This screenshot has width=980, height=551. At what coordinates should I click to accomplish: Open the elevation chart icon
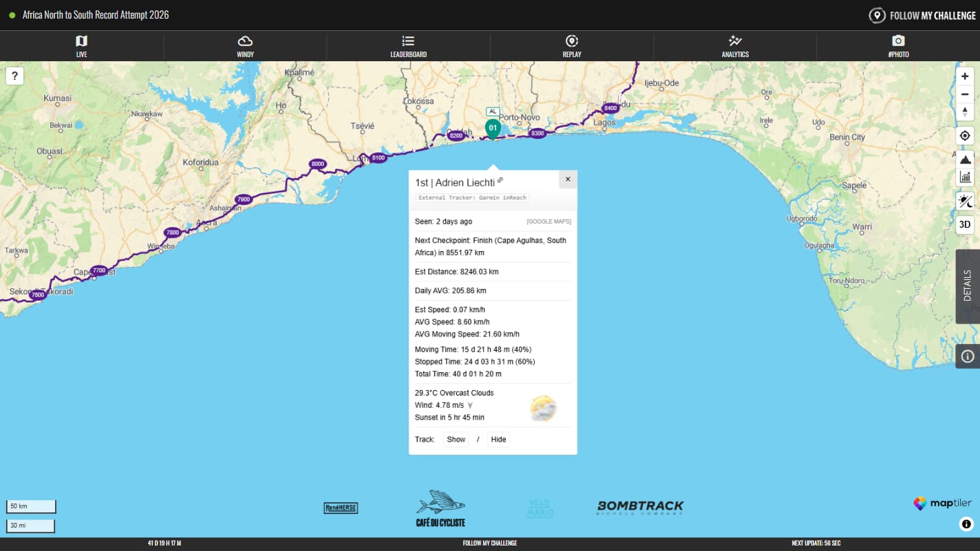[x=965, y=177]
